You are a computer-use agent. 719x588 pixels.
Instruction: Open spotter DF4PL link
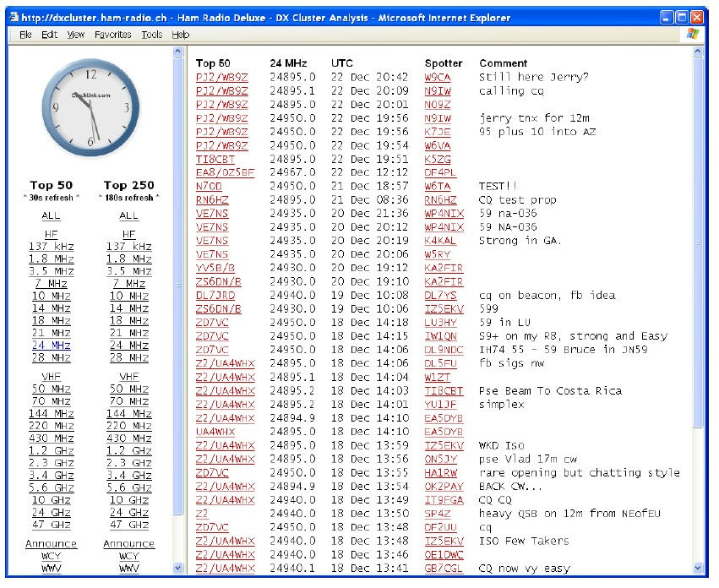pos(440,172)
